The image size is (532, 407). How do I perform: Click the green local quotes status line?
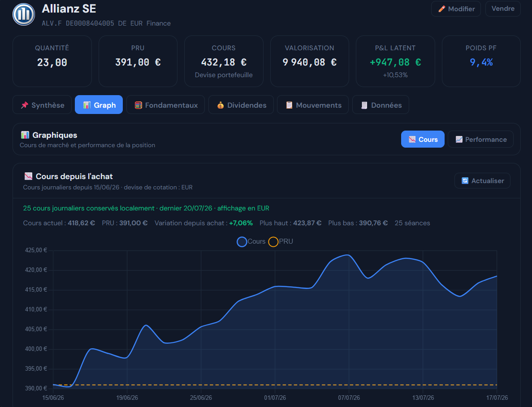pyautogui.click(x=146, y=208)
